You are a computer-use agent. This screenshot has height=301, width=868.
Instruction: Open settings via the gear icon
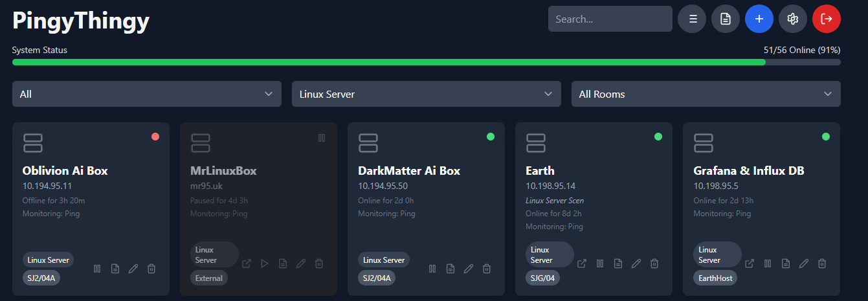792,19
